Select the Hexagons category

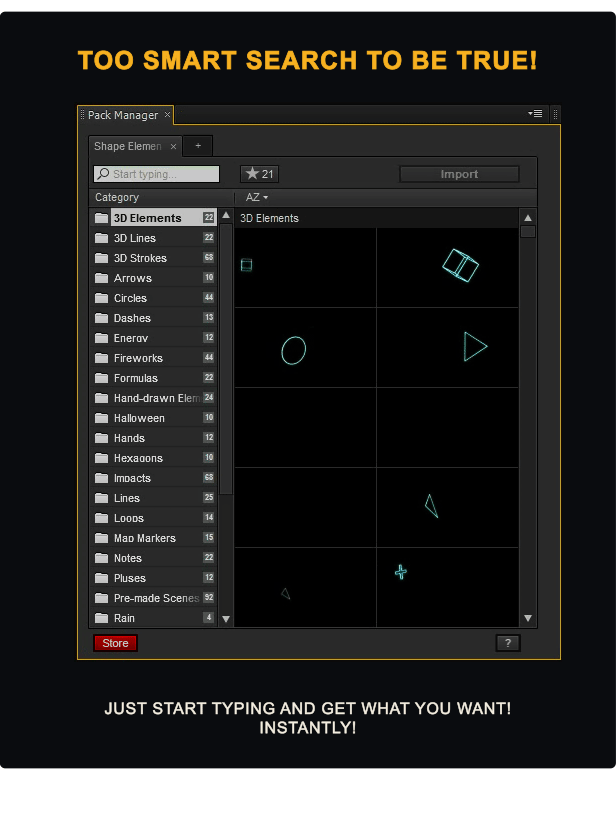[155, 458]
